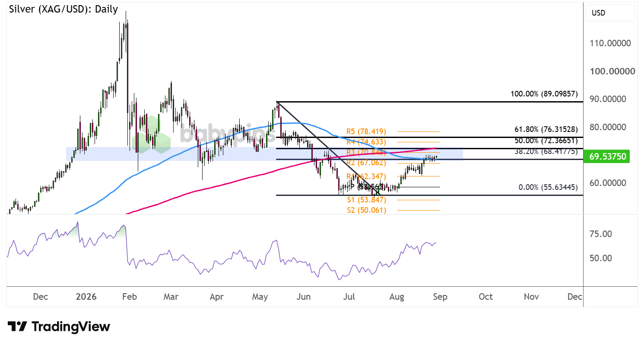
Task: Select the R5 (78.419) pivot label
Action: point(366,131)
